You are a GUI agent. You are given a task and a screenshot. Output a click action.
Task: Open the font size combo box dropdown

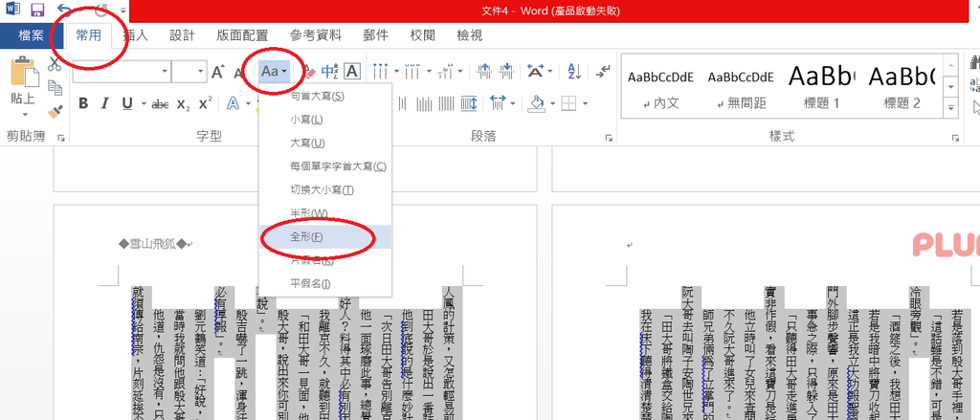[x=201, y=72]
